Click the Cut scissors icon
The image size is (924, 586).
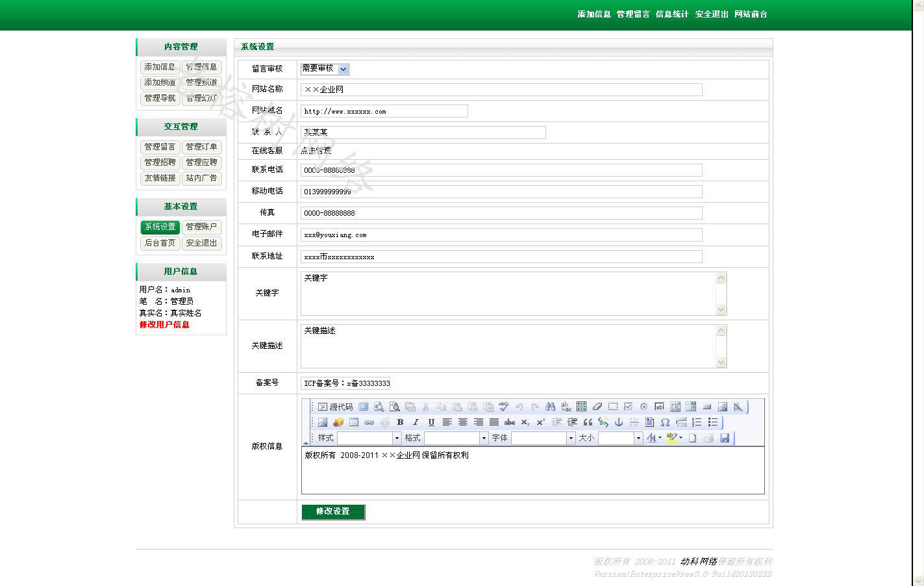(x=425, y=407)
